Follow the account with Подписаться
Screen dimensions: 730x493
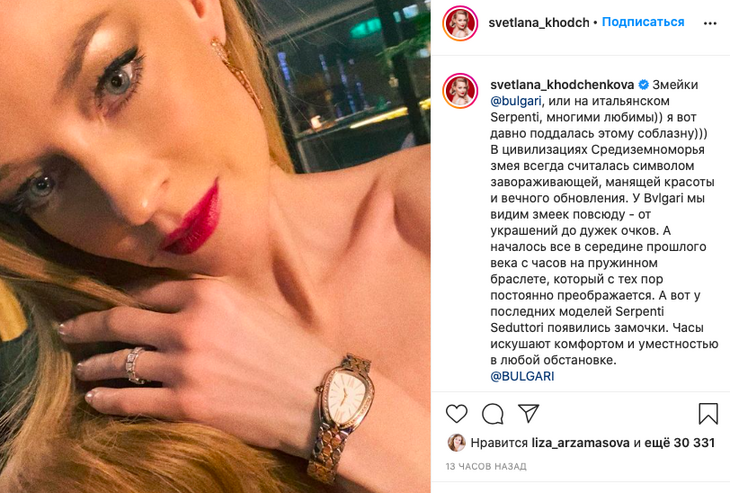click(643, 22)
